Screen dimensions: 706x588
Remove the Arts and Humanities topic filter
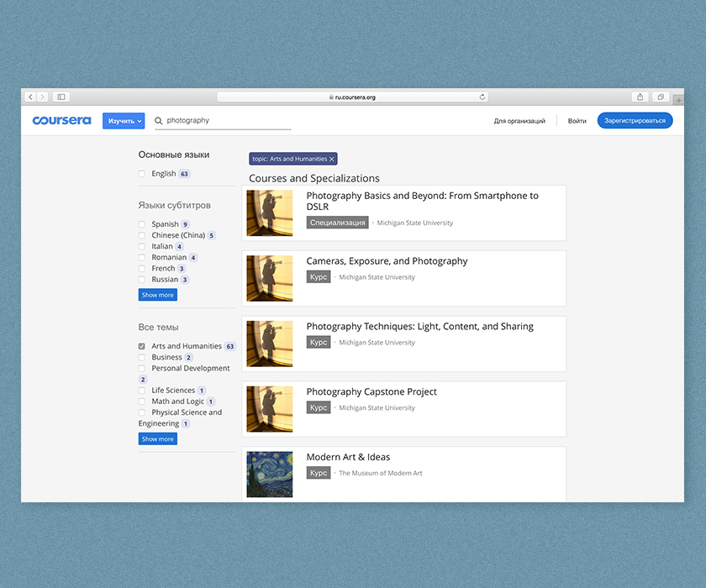(332, 159)
